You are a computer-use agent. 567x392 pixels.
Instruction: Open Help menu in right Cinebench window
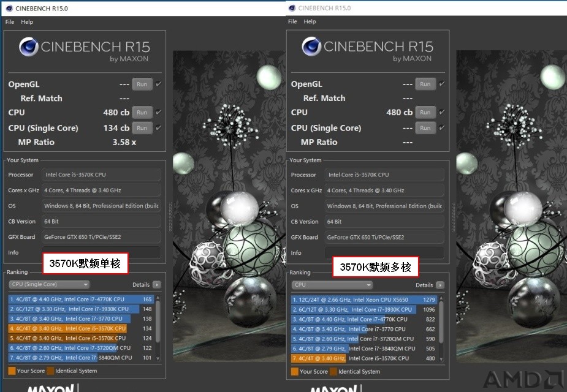[x=310, y=21]
